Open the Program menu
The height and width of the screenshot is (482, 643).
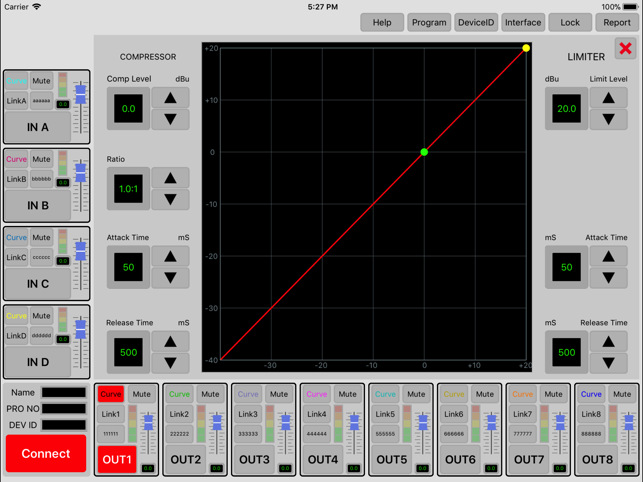click(x=429, y=23)
